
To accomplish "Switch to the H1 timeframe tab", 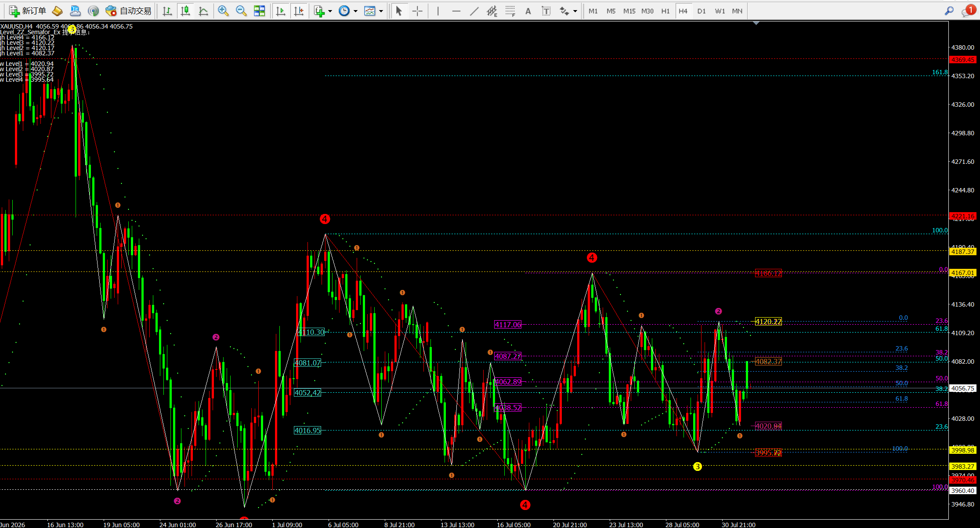I will tap(665, 11).
